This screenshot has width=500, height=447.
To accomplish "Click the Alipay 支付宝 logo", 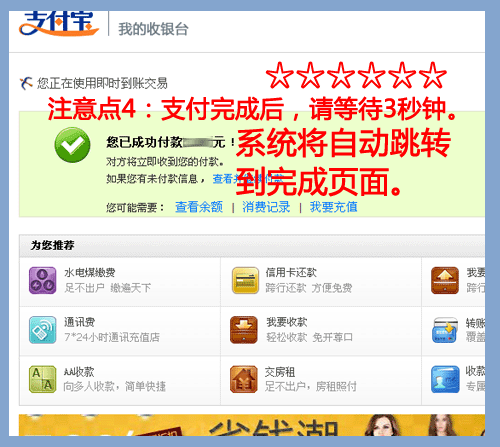I will pyautogui.click(x=59, y=23).
